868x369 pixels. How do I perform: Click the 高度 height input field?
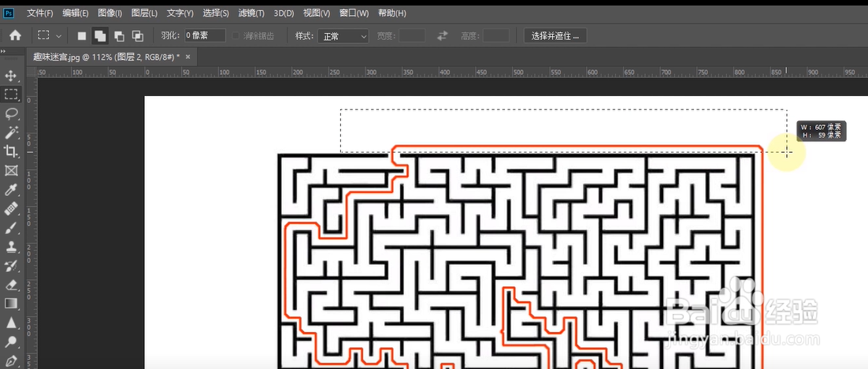pyautogui.click(x=496, y=36)
